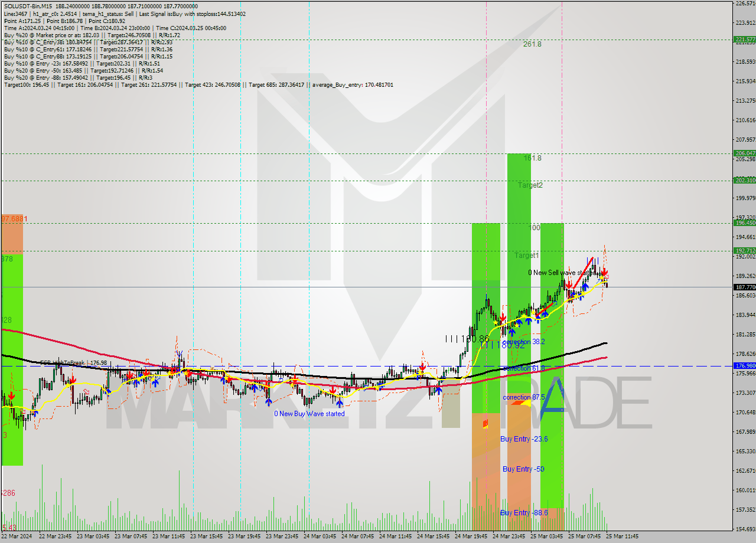Click the green "202.310" price tag on axis
756x543 pixels.
745,181
